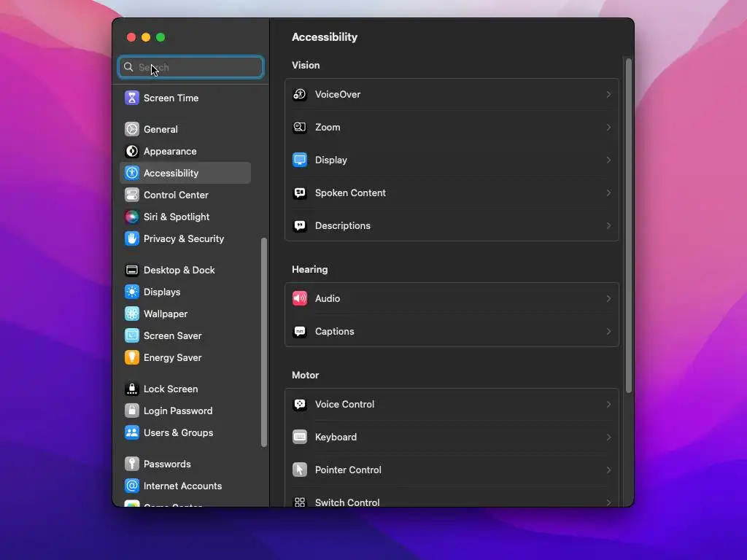747x560 pixels.
Task: Expand Descriptions row chevron
Action: pos(608,226)
